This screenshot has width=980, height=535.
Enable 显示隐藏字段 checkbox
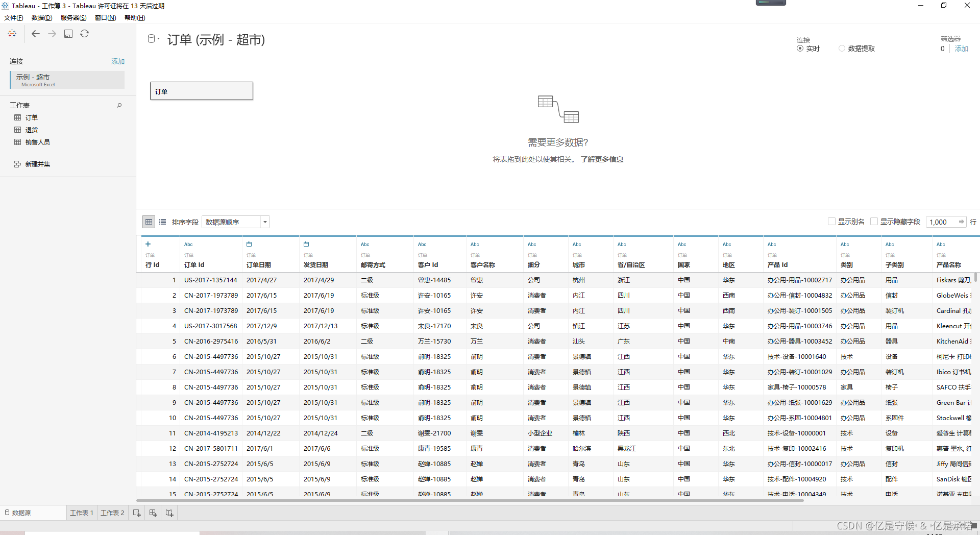tap(874, 222)
